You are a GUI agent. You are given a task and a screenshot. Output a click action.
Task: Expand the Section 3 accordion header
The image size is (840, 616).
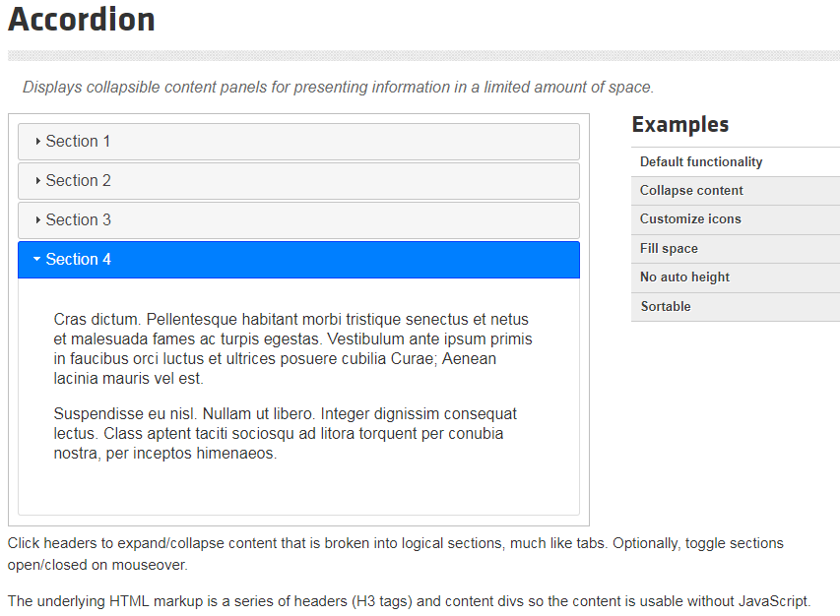tap(298, 220)
